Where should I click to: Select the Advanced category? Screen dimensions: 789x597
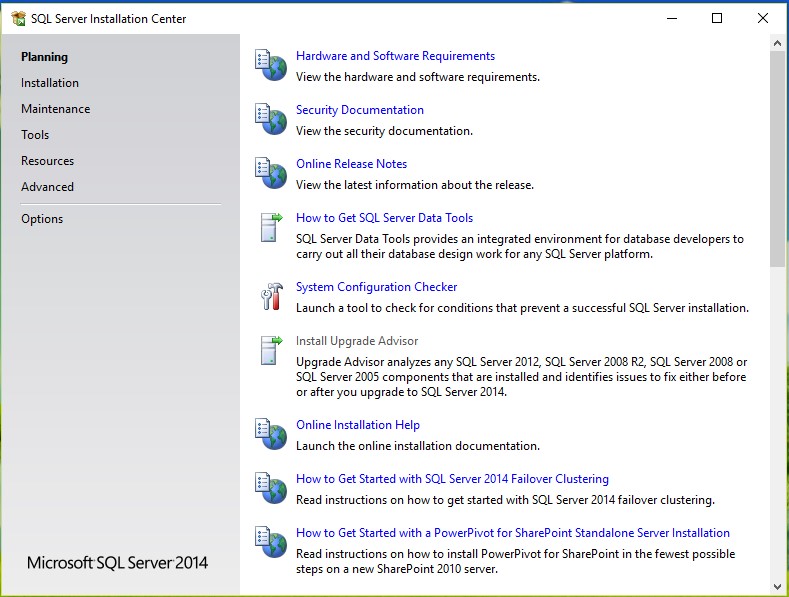click(47, 187)
